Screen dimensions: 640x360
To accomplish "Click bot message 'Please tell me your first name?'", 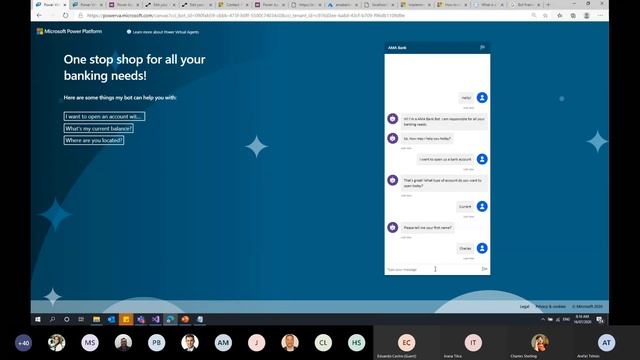I will point(427,227).
